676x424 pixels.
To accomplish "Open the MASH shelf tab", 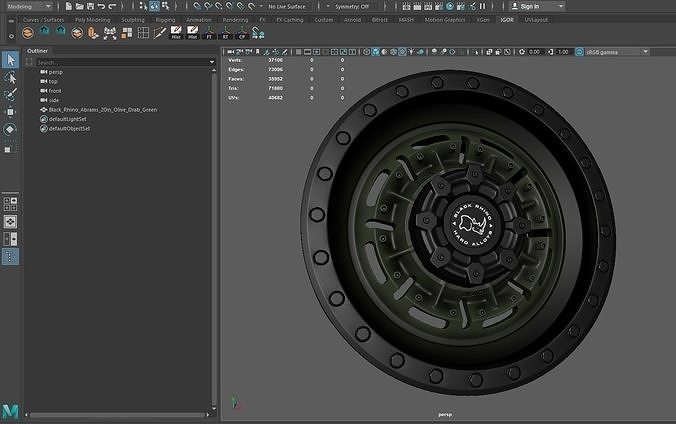I will [x=406, y=20].
